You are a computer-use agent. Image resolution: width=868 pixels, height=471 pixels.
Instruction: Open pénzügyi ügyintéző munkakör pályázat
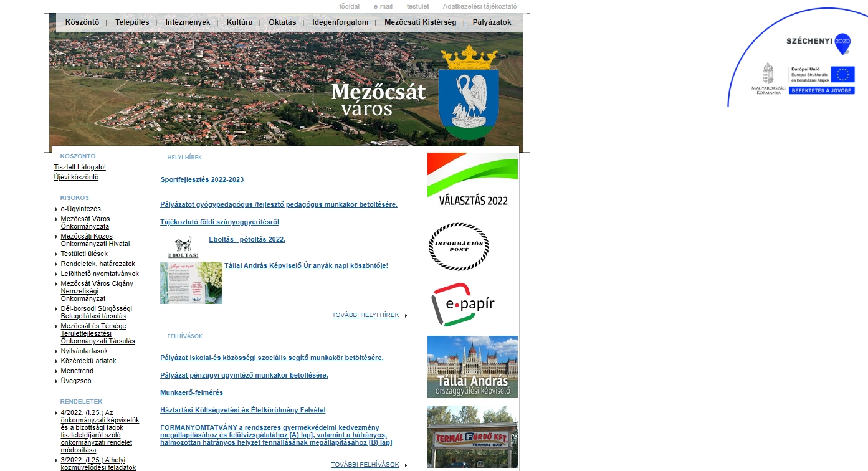click(244, 376)
